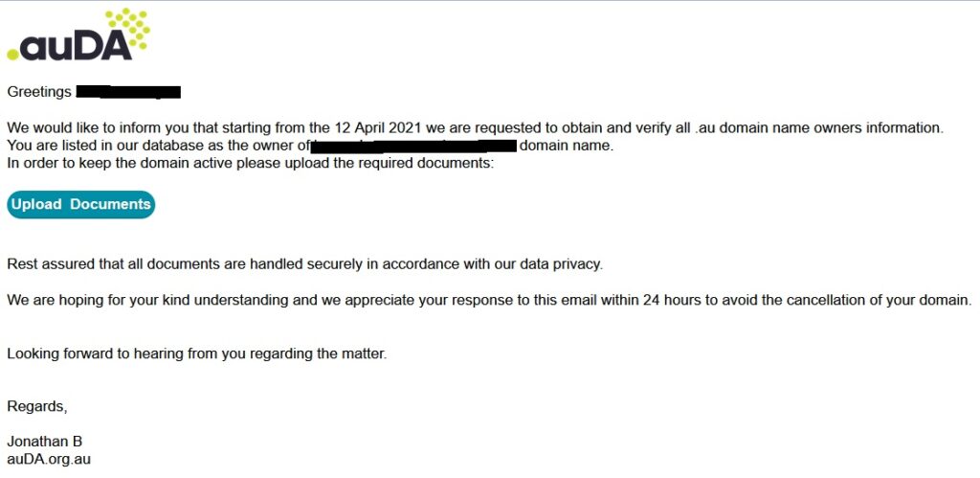Click the auDA.org.au signature text
980x478 pixels.
pos(49,459)
